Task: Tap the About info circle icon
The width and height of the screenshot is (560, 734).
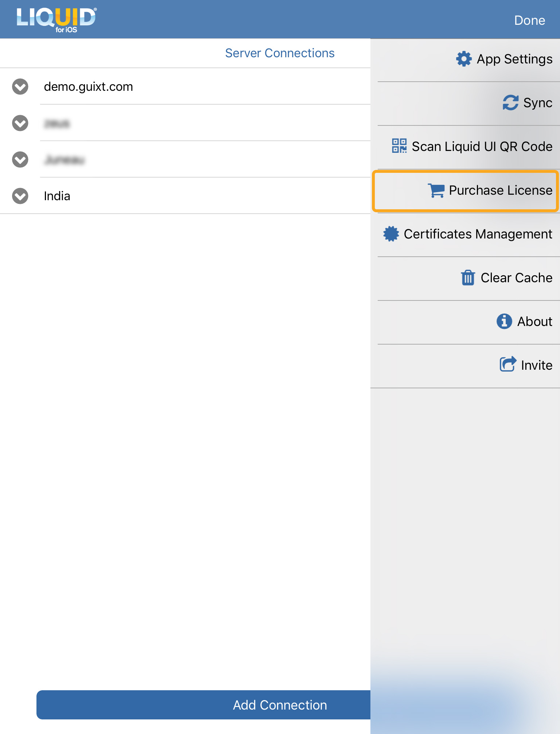Action: pos(504,322)
